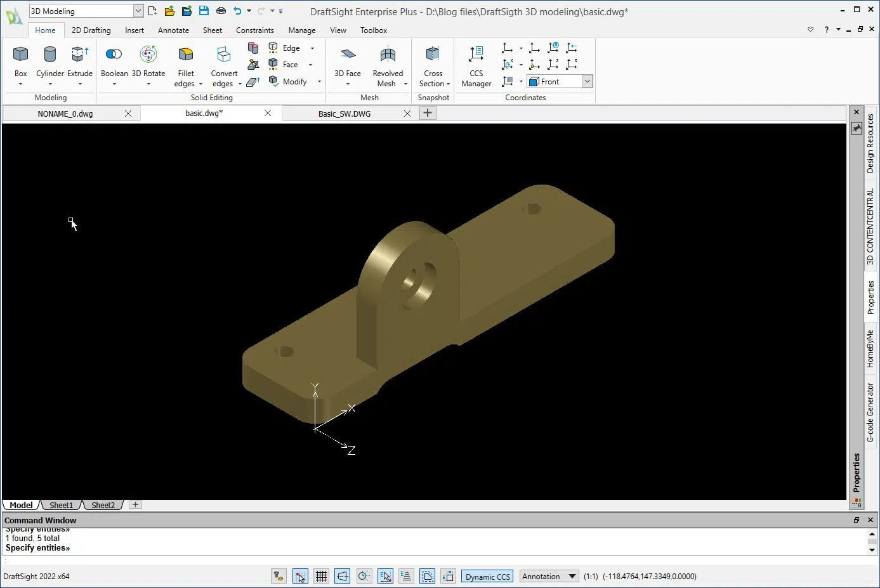
Task: Toggle grid display in the status bar
Action: (x=321, y=576)
